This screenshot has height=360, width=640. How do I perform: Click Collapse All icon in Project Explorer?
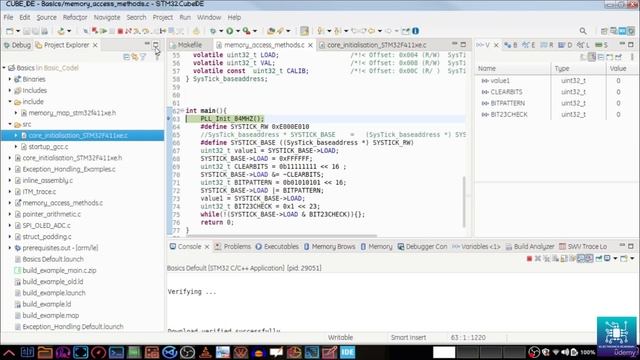(127, 57)
